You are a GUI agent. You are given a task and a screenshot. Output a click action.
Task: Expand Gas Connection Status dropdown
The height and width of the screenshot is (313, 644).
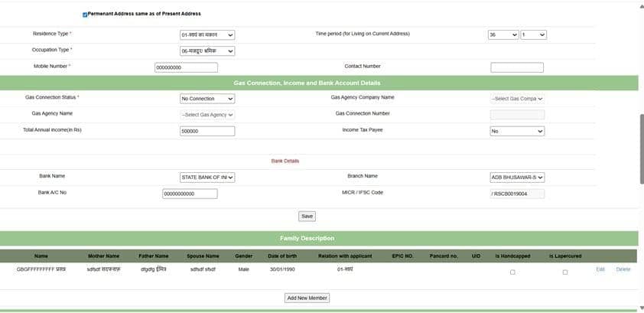tap(207, 99)
